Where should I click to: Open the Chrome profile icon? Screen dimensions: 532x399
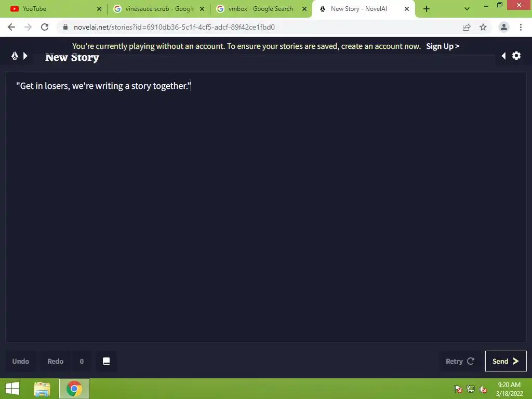tap(504, 27)
